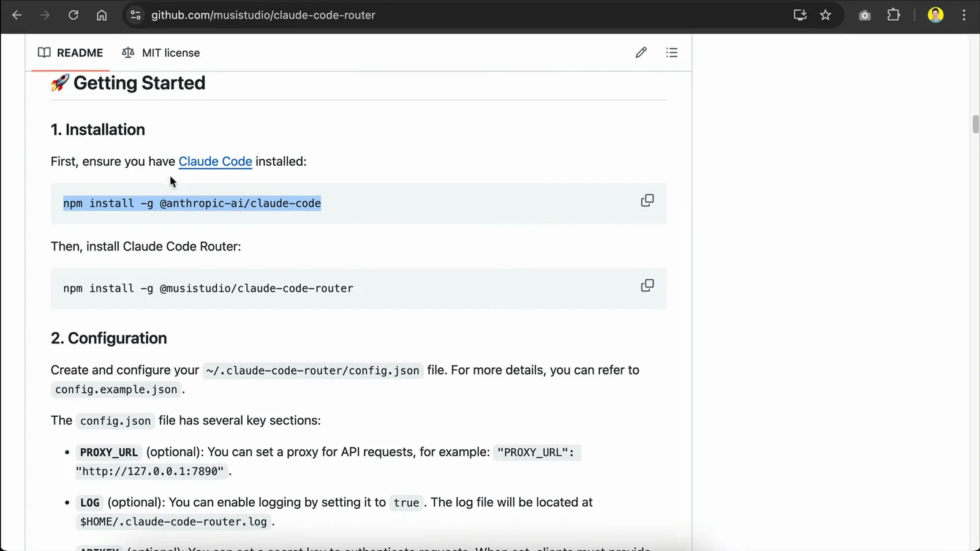The width and height of the screenshot is (980, 551).
Task: Edit the README with the pencil icon
Action: 641,53
